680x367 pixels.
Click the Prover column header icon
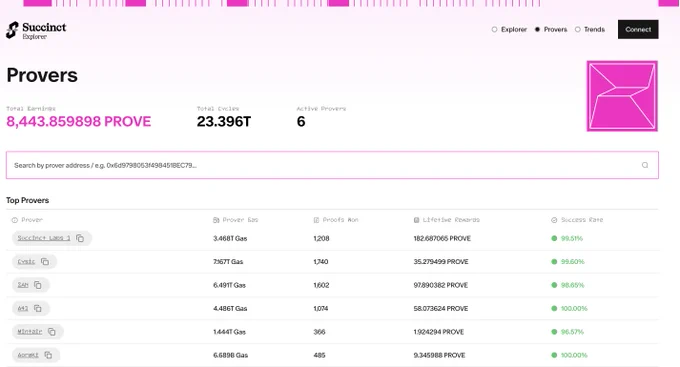click(x=14, y=220)
